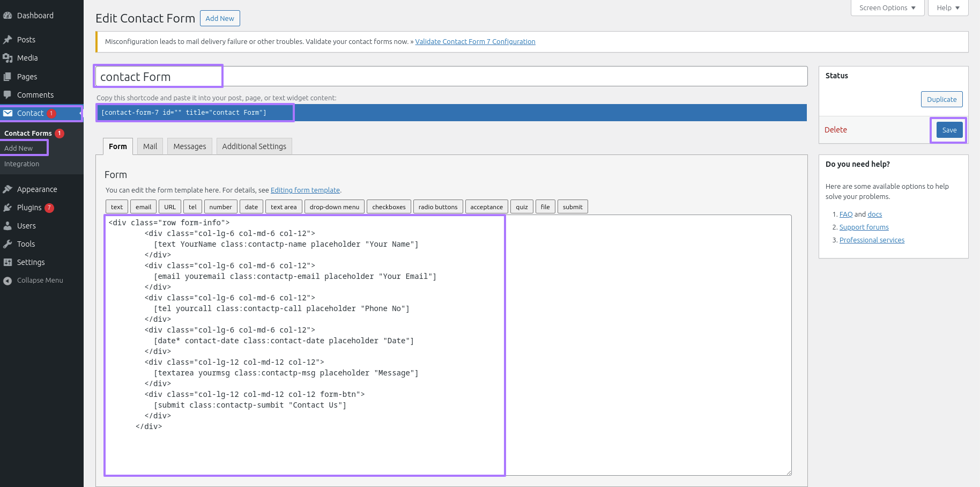Click the Contact envelope icon
The image size is (980, 487).
coord(8,113)
